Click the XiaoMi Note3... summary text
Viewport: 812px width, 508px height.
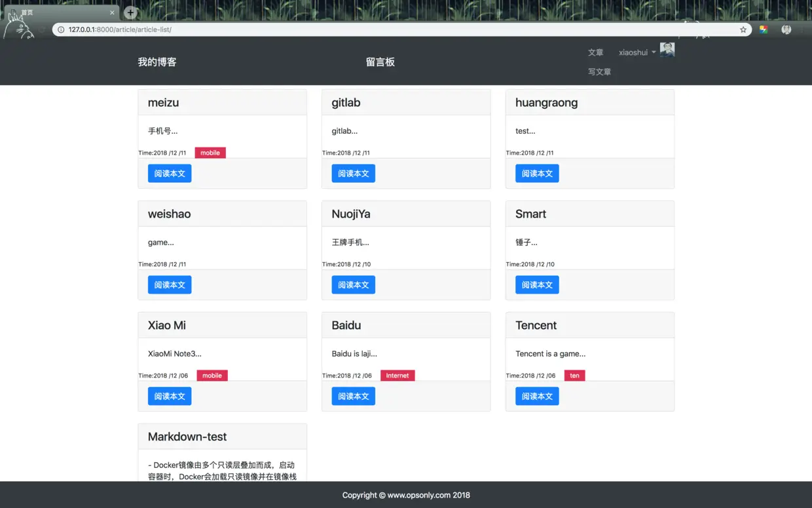pyautogui.click(x=175, y=354)
